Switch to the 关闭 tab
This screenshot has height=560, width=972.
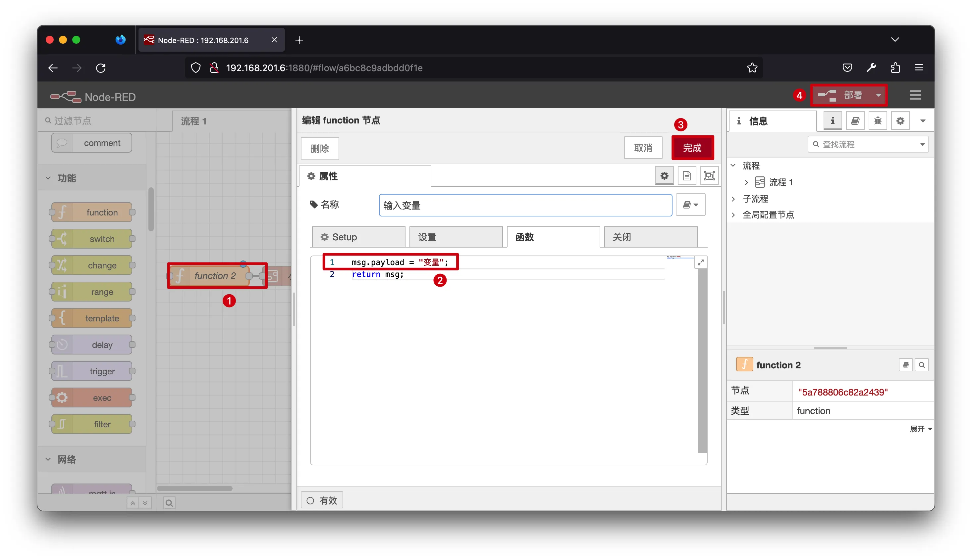(651, 237)
